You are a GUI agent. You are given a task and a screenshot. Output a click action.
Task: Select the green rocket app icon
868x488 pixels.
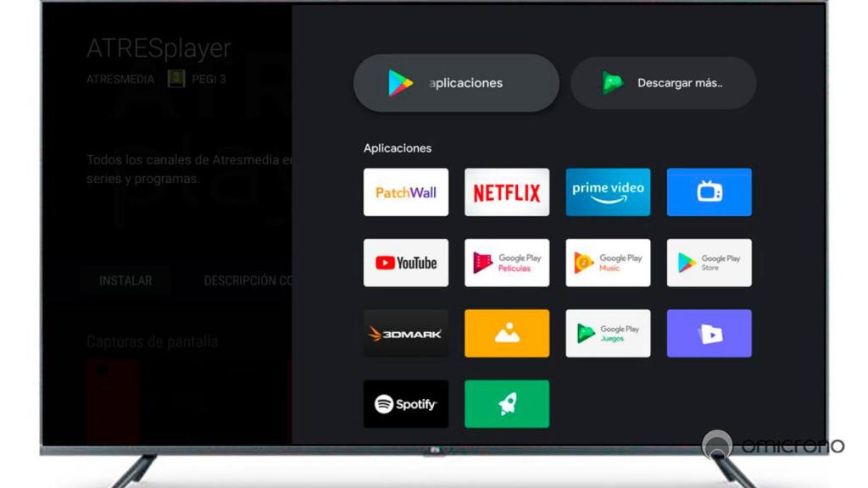pos(506,404)
